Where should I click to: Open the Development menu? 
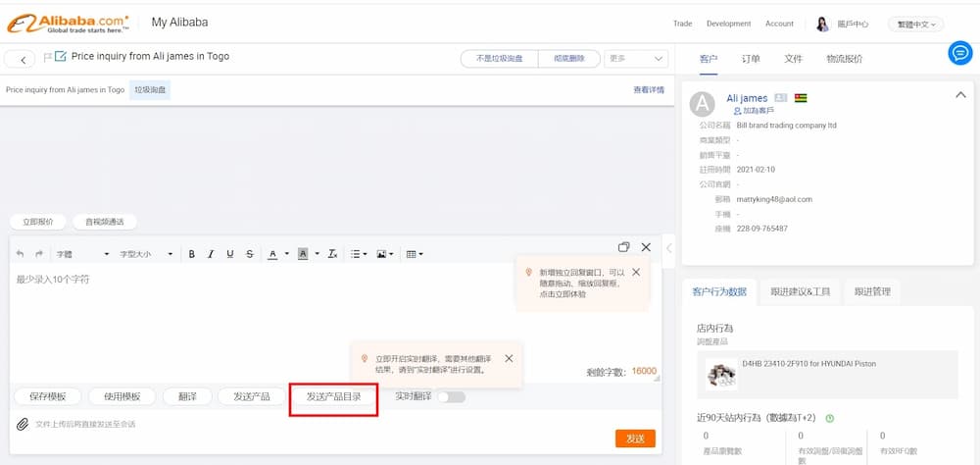[729, 24]
